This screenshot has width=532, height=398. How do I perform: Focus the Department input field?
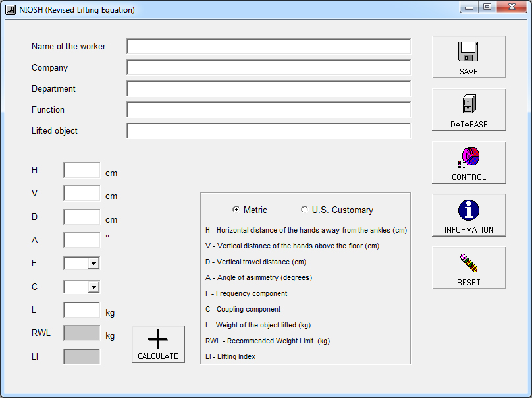click(269, 88)
